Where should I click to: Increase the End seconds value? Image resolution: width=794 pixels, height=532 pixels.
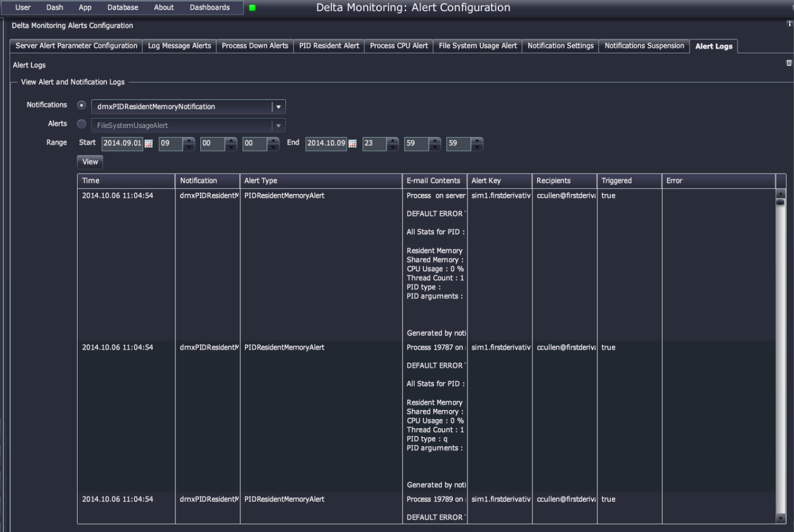(x=477, y=141)
